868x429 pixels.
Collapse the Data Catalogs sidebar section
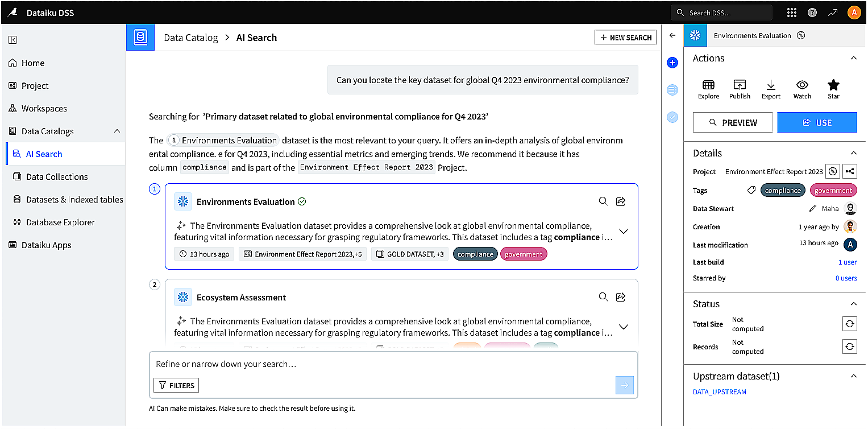click(x=117, y=131)
